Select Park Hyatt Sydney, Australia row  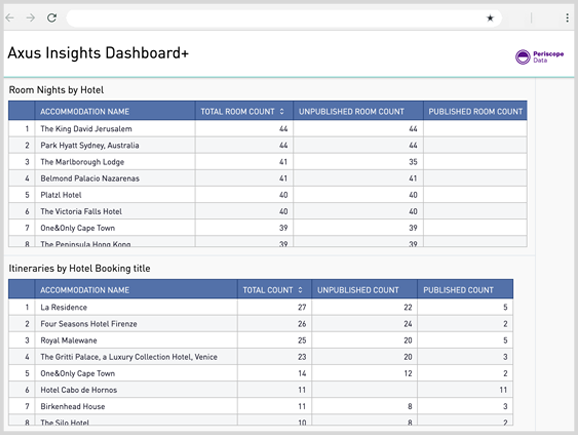[x=268, y=145]
